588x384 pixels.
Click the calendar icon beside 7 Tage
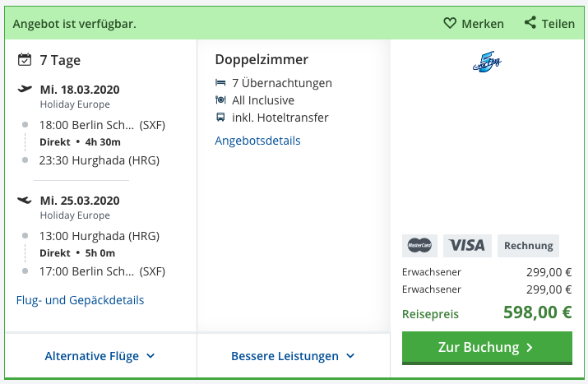(x=25, y=60)
